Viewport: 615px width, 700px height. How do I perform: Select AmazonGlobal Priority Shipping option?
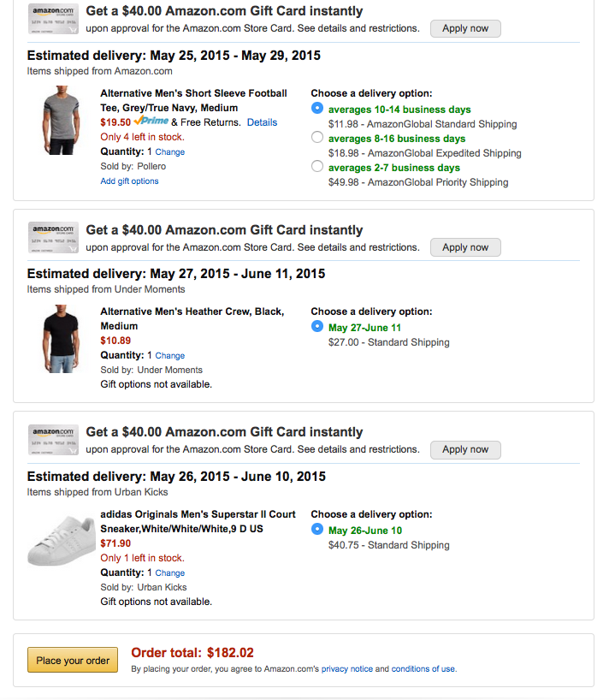tap(318, 166)
